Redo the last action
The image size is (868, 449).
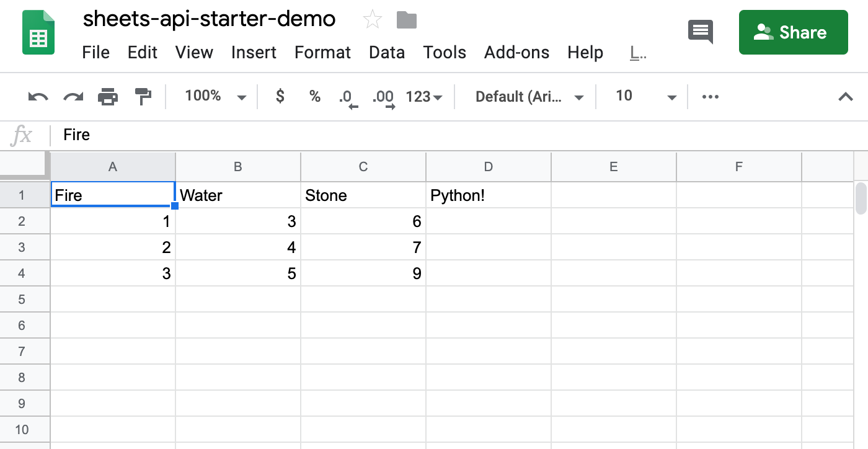(73, 97)
